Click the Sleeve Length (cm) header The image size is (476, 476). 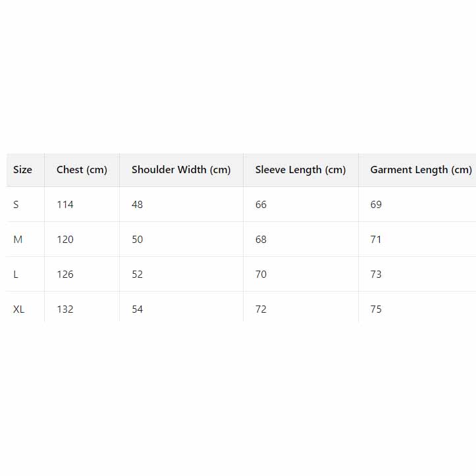[300, 170]
